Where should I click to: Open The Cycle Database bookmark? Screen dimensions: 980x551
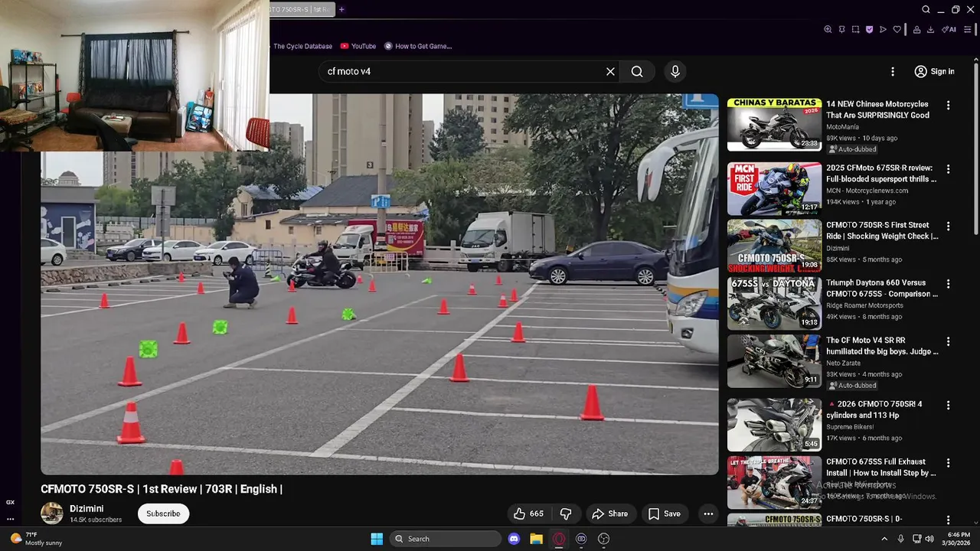(x=302, y=46)
